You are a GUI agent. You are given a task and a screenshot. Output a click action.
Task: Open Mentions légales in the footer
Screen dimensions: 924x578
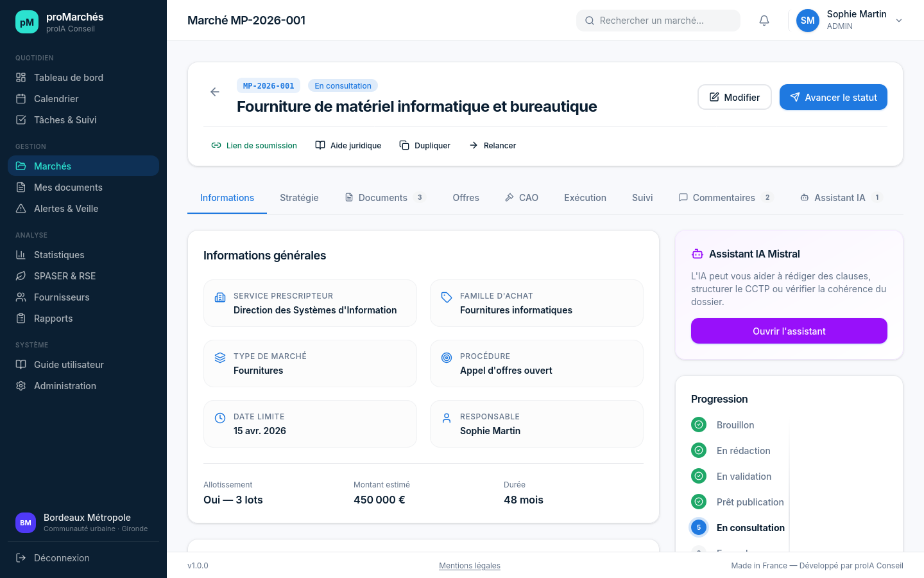point(469,566)
